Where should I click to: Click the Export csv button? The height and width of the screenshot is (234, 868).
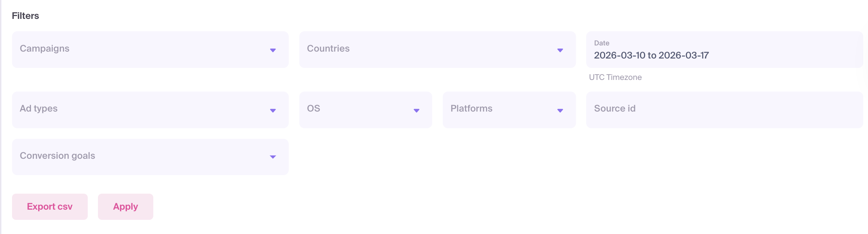click(50, 207)
